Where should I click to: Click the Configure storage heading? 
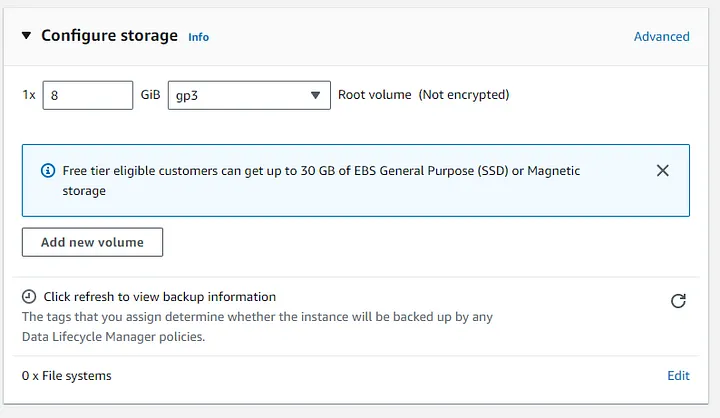[110, 36]
